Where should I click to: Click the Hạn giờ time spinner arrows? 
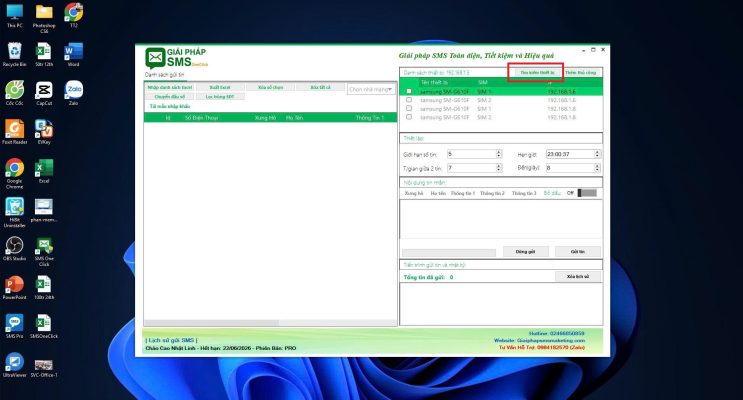click(x=598, y=154)
